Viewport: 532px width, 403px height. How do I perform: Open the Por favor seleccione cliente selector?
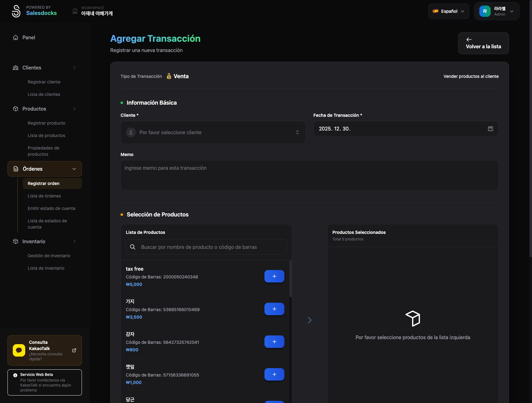point(213,132)
